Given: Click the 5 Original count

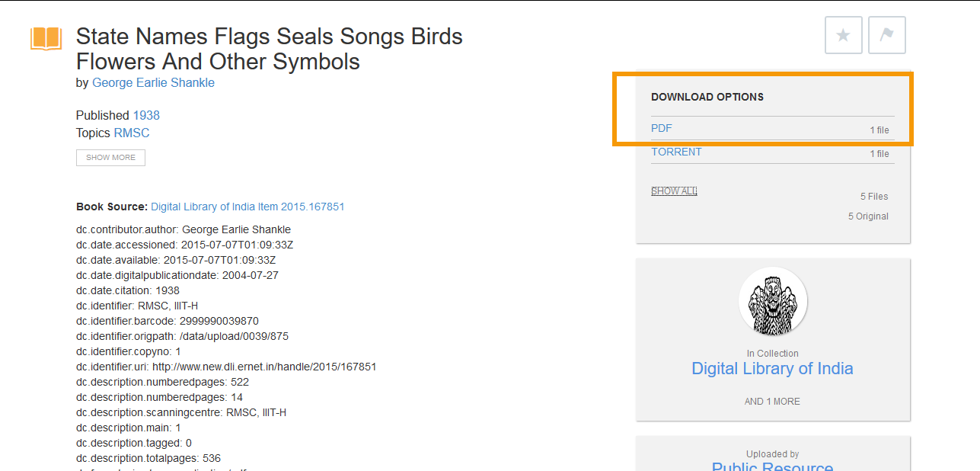Looking at the screenshot, I should 868,216.
